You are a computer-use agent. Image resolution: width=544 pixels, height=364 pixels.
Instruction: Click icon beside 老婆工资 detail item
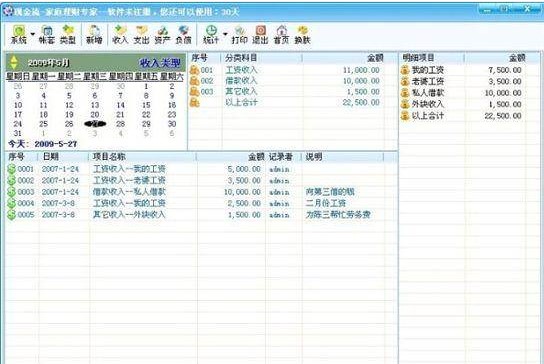pyautogui.click(x=405, y=82)
